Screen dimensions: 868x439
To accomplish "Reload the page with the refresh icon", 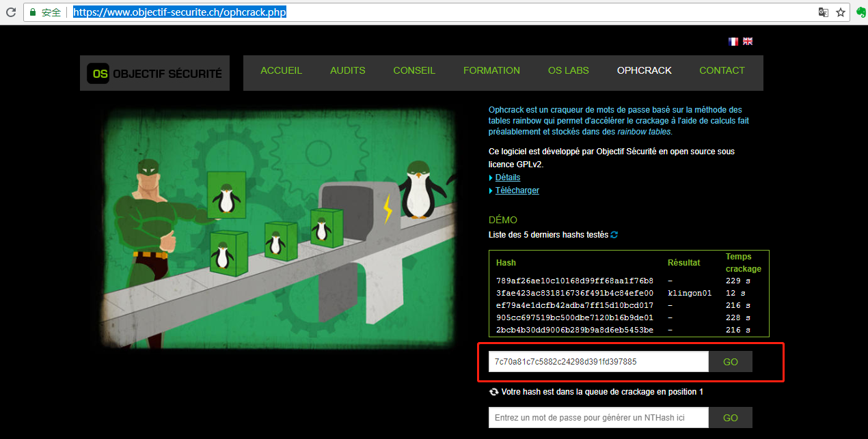I will pyautogui.click(x=11, y=12).
